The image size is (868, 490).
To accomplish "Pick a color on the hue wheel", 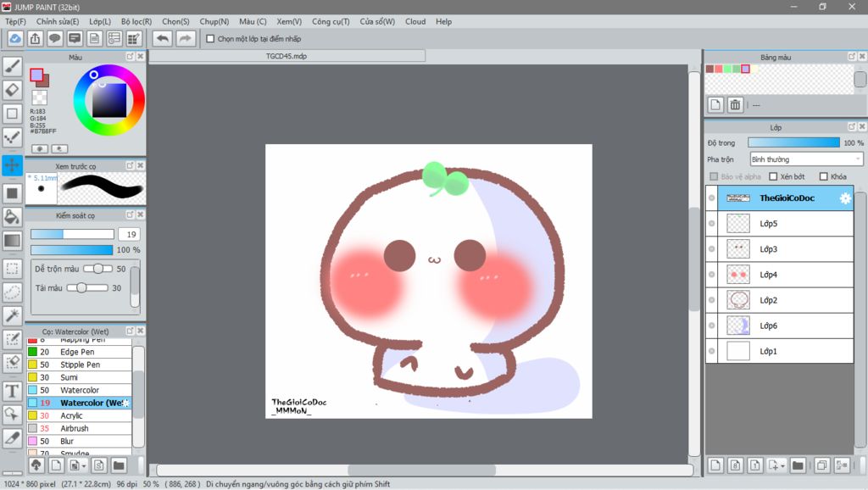I will coord(109,100).
